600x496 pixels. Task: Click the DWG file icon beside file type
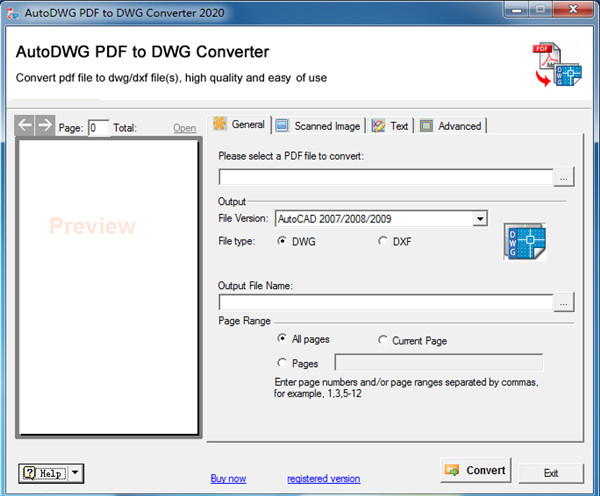tap(525, 242)
